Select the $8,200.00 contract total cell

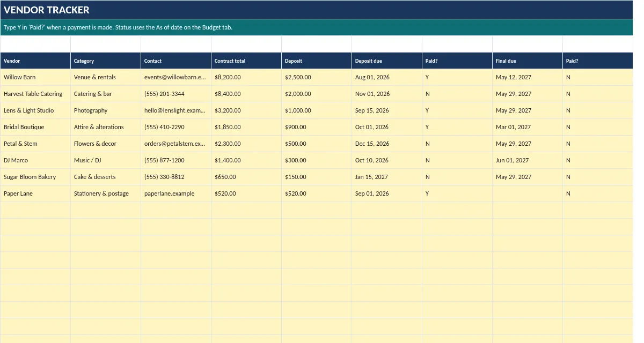(246, 77)
